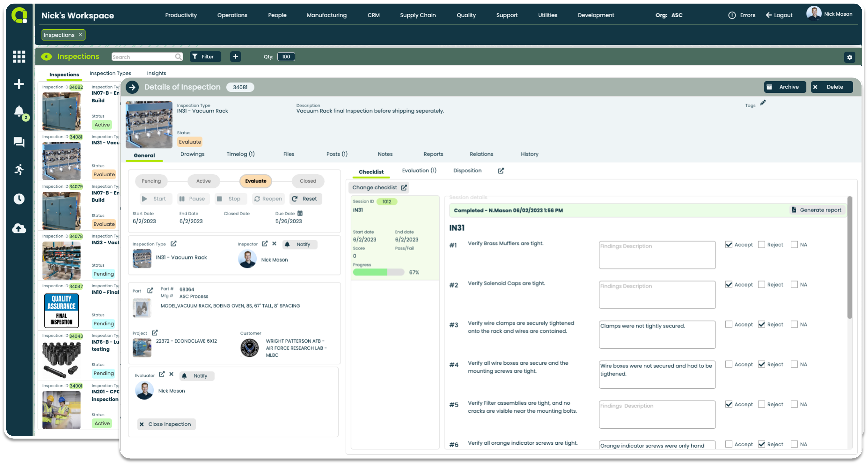Open Project external link icon
The image size is (868, 465).
point(155,333)
